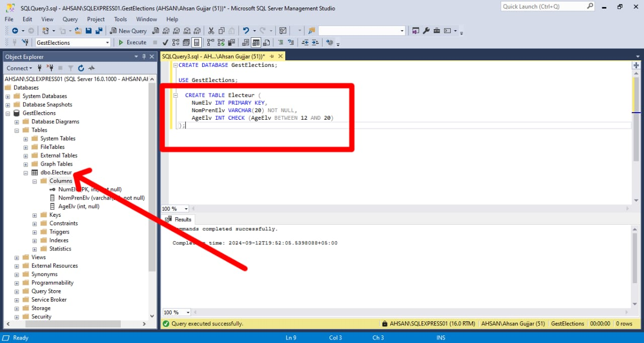Collapse the GestElections database node

(x=8, y=113)
